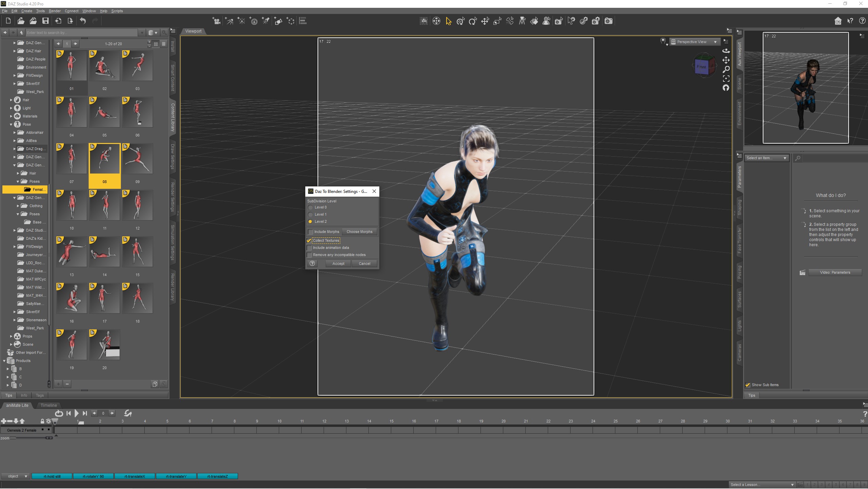Open the Select an Item dropdown

coord(766,158)
